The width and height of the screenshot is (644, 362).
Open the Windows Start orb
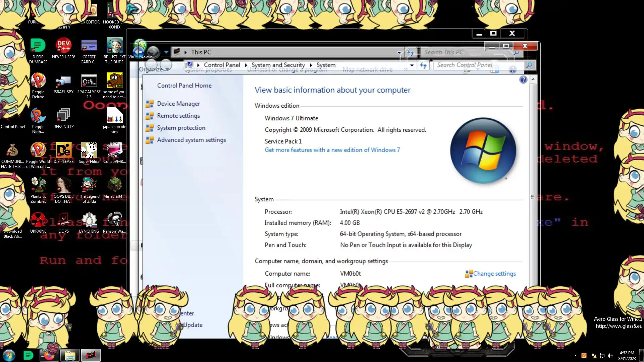9,355
